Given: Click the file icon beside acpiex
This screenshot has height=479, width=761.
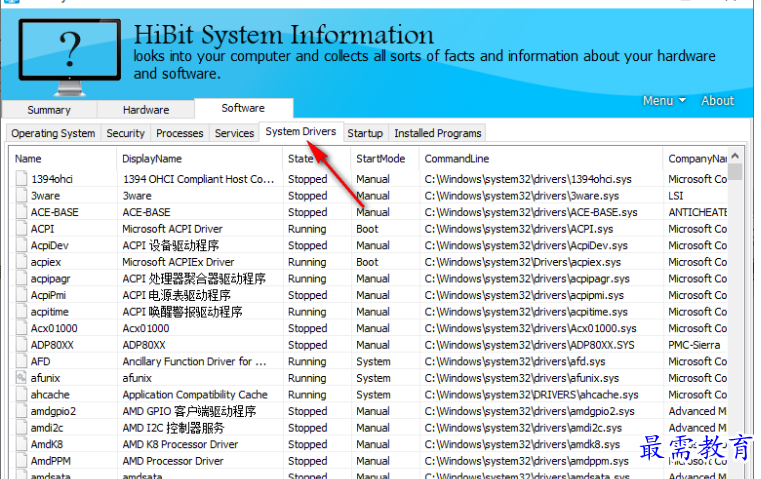Looking at the screenshot, I should pyautogui.click(x=21, y=262).
